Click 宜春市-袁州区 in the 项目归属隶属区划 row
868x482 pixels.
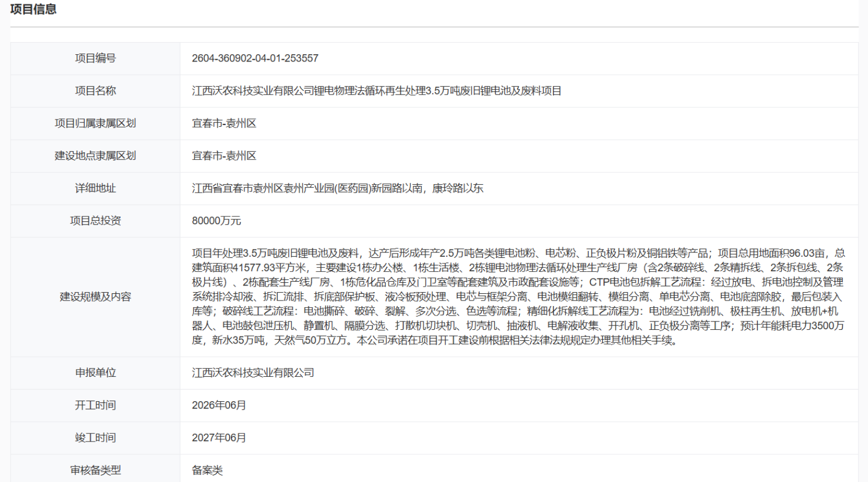[x=224, y=123]
